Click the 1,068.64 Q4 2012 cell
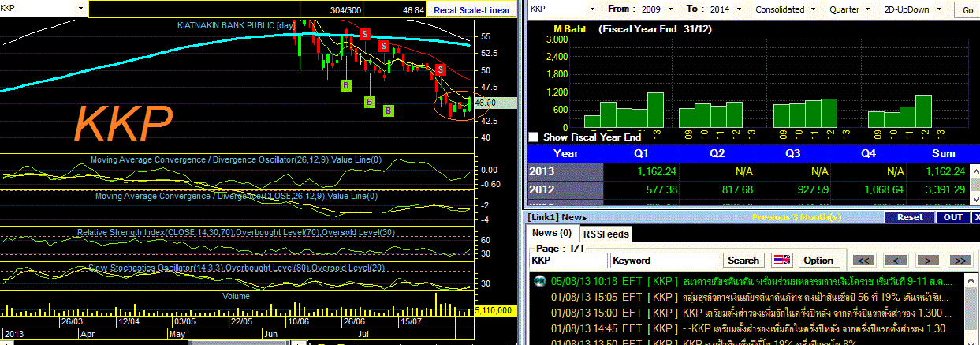 click(x=869, y=189)
